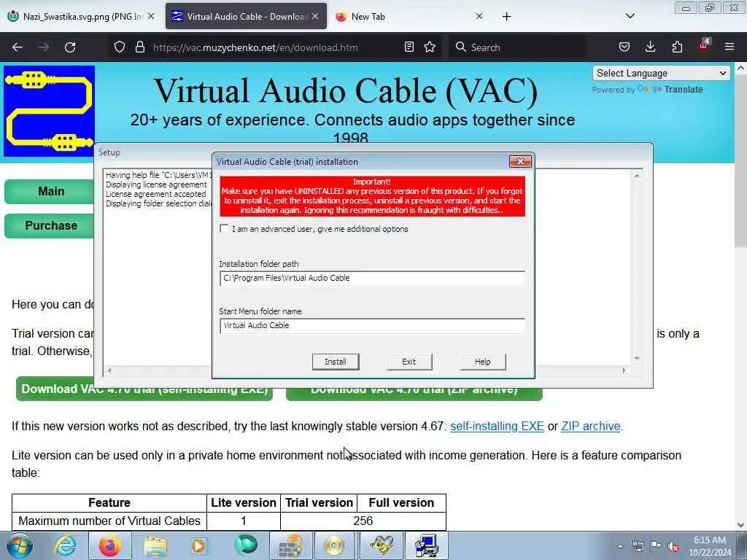This screenshot has width=747, height=560.
Task: Click 'License agreement accepted' log line
Action: (156, 194)
